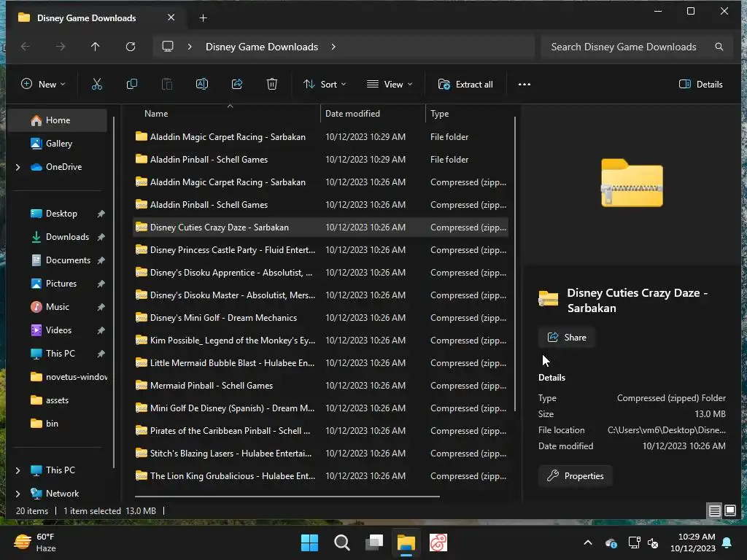Click the Copy icon in toolbar
Viewport: 747px width, 560px height.
[132, 85]
